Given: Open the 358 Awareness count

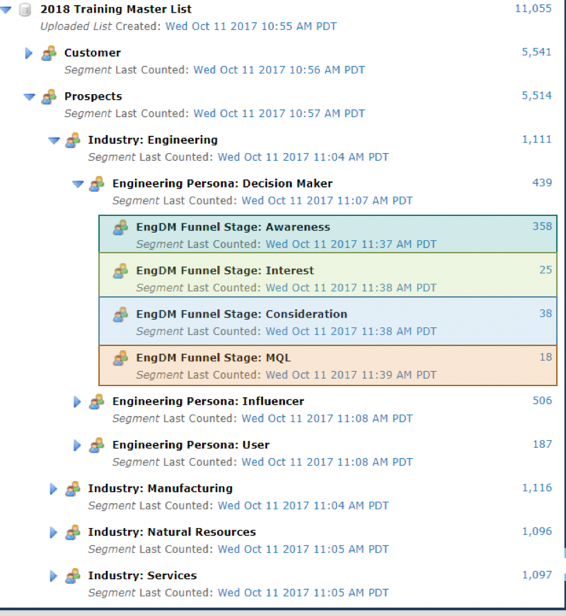Looking at the screenshot, I should (x=542, y=227).
